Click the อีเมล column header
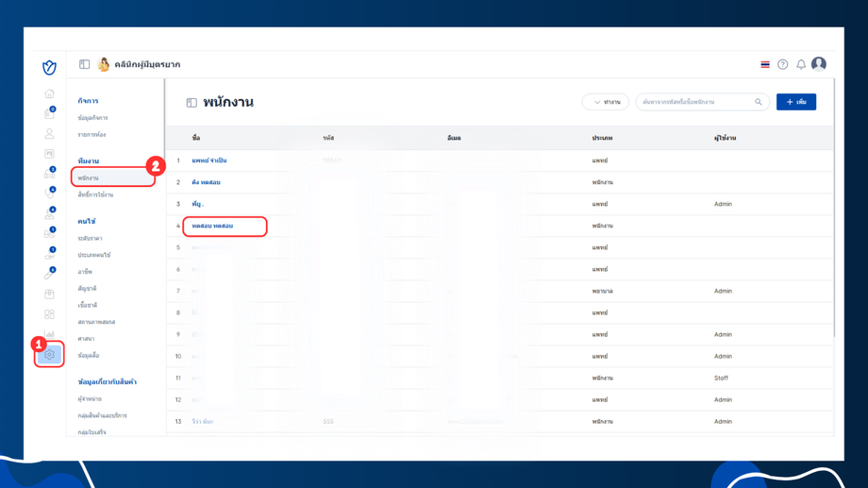The height and width of the screenshot is (488, 868). [x=454, y=138]
